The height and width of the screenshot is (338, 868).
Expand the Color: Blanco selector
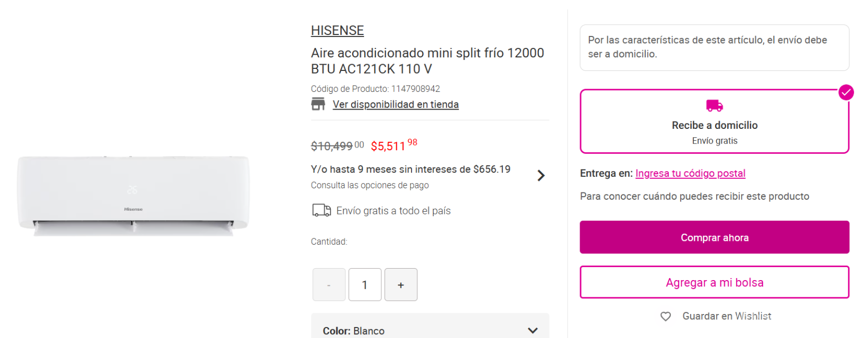(533, 330)
